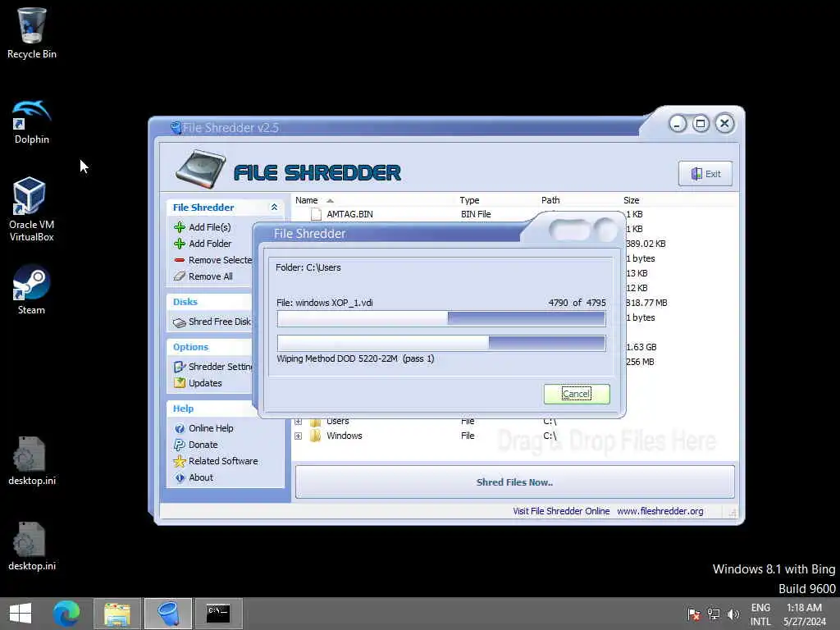Viewport: 840px width, 630px height.
Task: Click the Donate PayPal icon
Action: pyautogui.click(x=180, y=445)
